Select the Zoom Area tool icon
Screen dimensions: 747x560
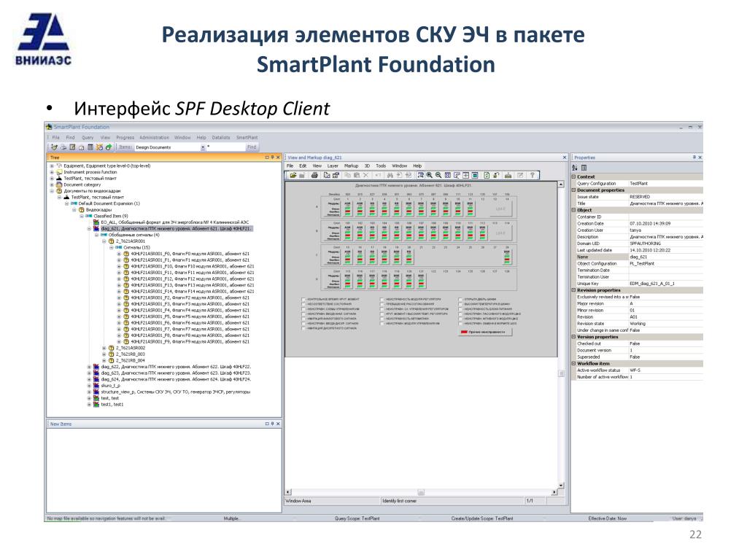[420, 175]
